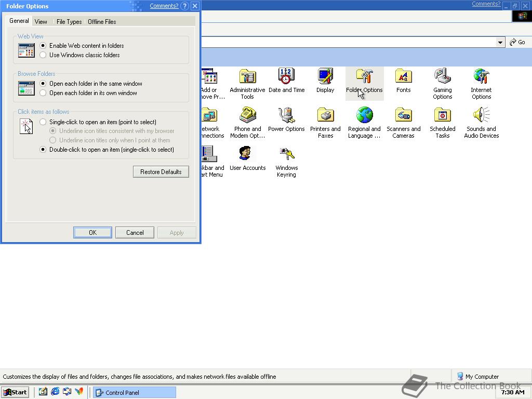Choose Open each folder in its own window
The height and width of the screenshot is (399, 532).
[43, 93]
